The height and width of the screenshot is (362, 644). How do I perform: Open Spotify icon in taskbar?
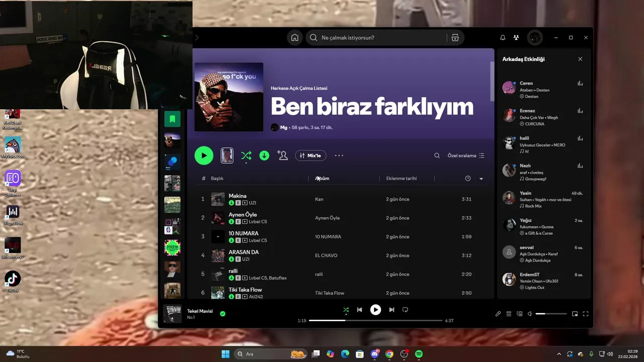[419, 354]
